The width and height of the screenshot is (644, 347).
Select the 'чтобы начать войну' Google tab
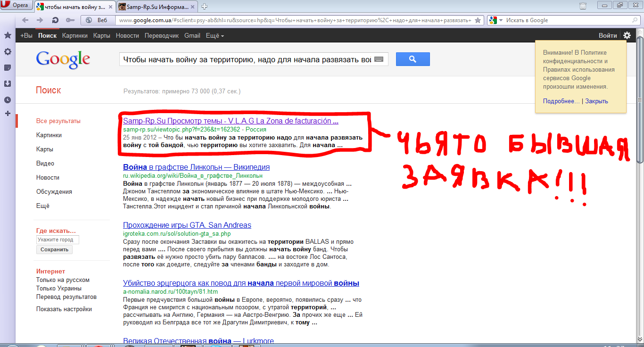coord(74,7)
